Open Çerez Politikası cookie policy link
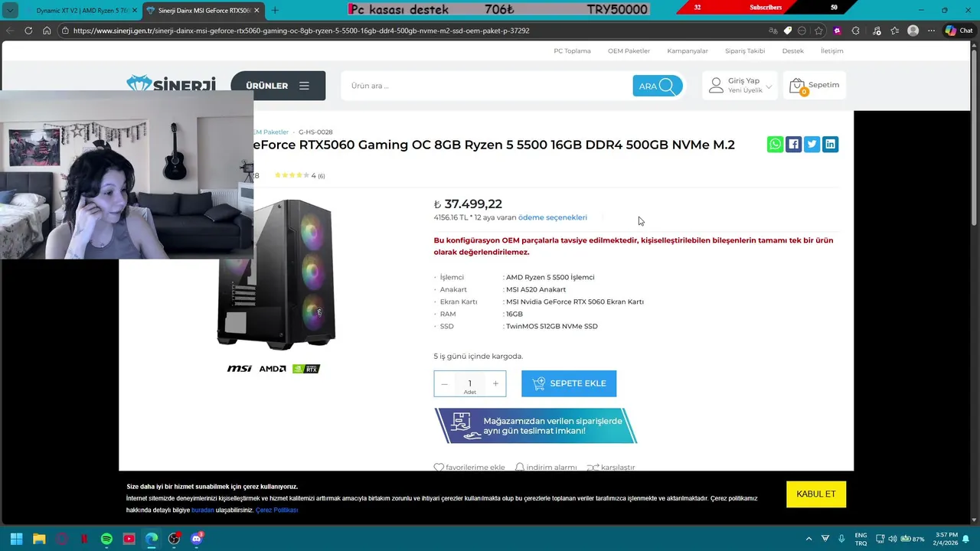The height and width of the screenshot is (551, 980). coord(276,510)
